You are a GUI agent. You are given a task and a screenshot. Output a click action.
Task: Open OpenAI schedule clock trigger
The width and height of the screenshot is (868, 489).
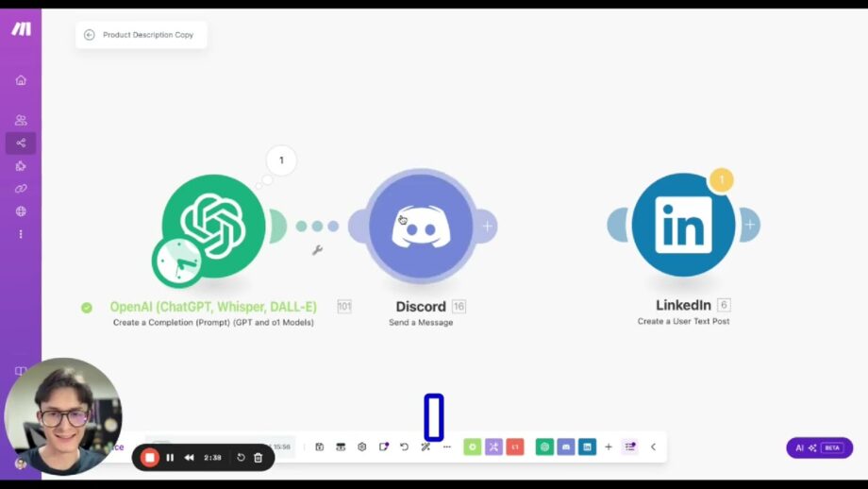(x=177, y=263)
